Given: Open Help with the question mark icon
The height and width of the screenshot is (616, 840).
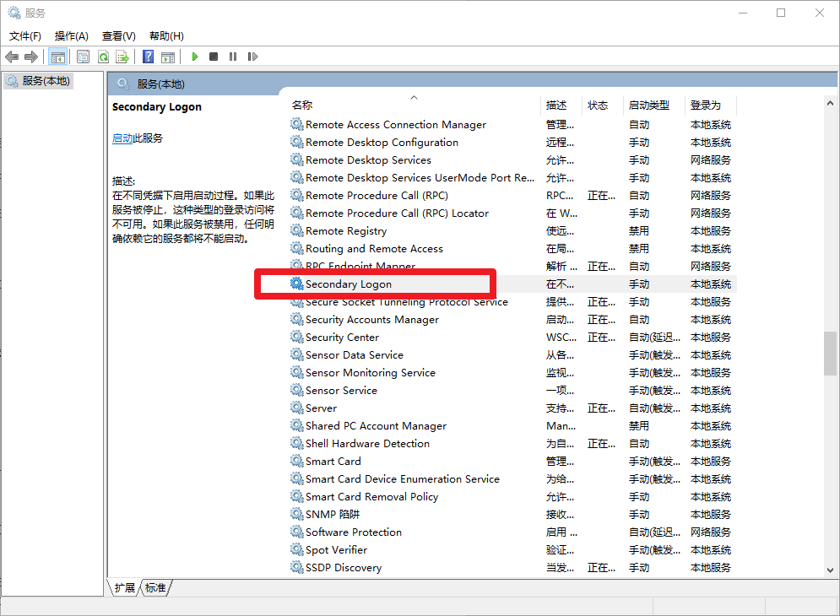Looking at the screenshot, I should [149, 57].
